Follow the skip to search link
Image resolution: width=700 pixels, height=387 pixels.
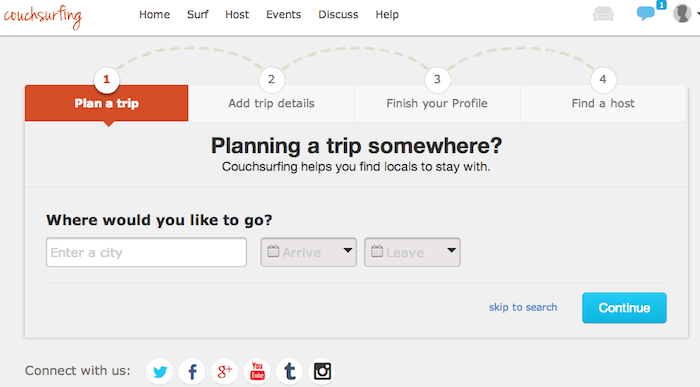click(523, 307)
